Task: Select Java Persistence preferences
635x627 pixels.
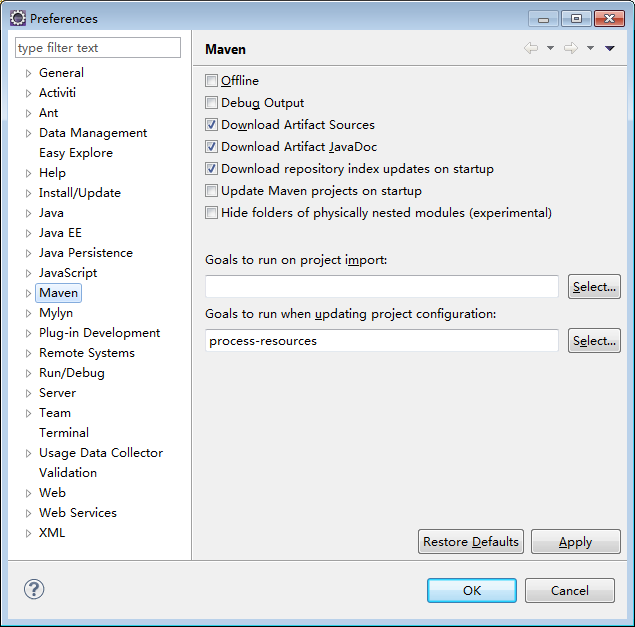Action: 86,253
